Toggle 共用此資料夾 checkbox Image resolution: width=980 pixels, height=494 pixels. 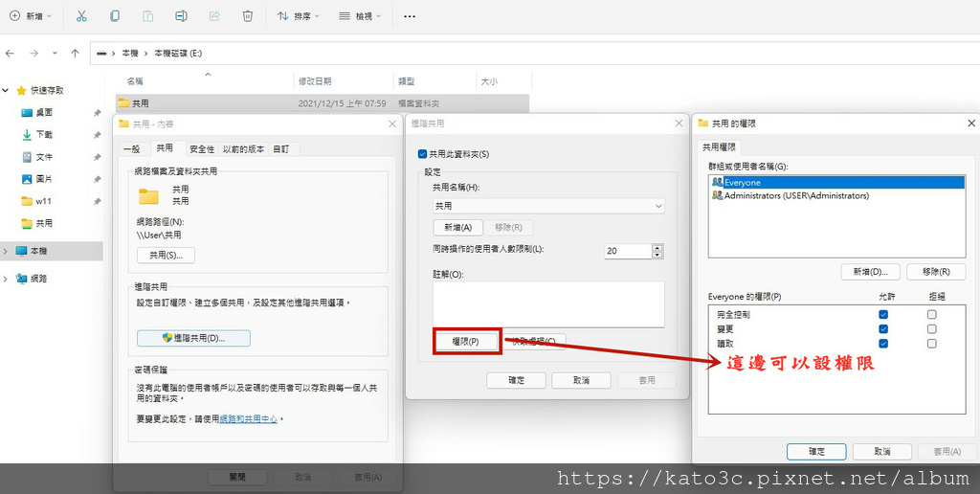pos(422,154)
